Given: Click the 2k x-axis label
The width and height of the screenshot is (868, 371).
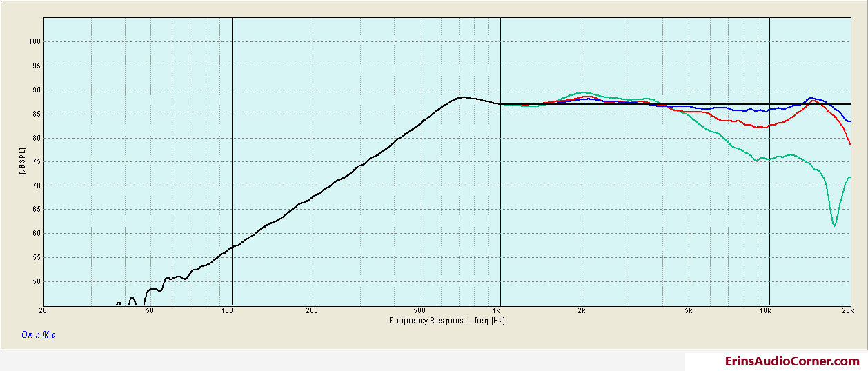Looking at the screenshot, I should [581, 311].
